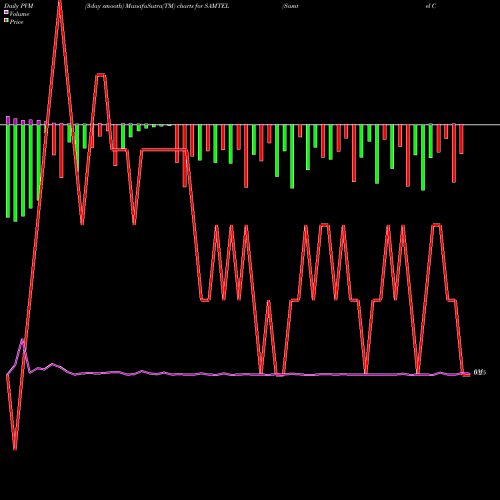Click the Volume legend color swatch
Image resolution: width=500 pixels, height=500 pixels.
(6, 12)
